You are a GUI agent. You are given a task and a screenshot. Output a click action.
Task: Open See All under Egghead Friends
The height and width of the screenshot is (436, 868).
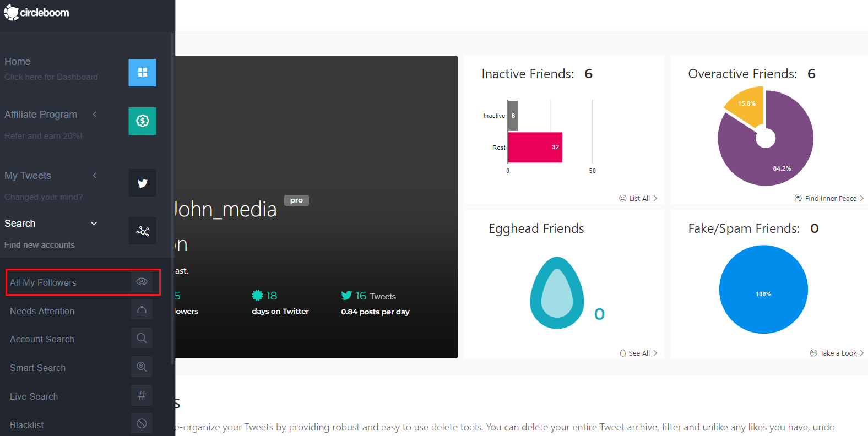click(638, 353)
